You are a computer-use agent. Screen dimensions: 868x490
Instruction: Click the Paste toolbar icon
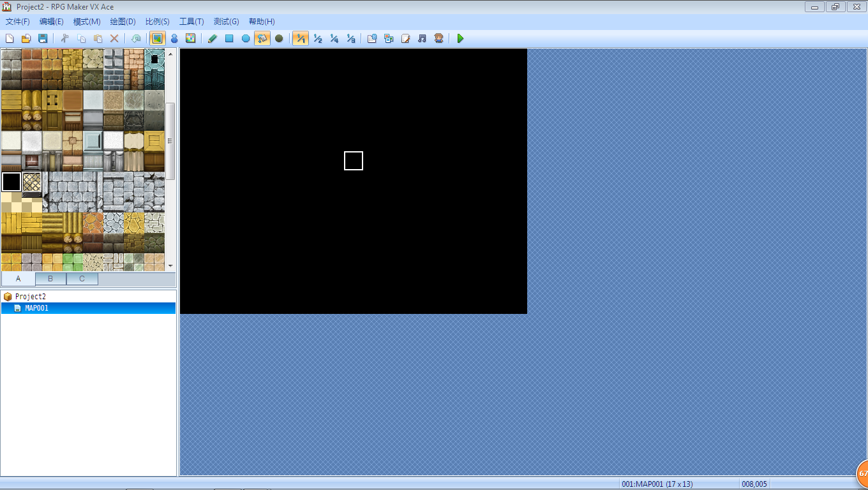98,38
